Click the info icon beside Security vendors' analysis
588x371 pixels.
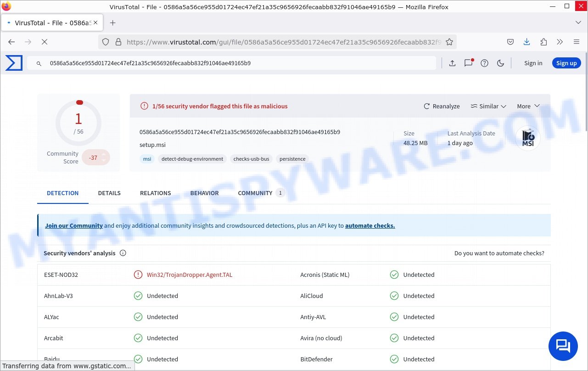[123, 253]
